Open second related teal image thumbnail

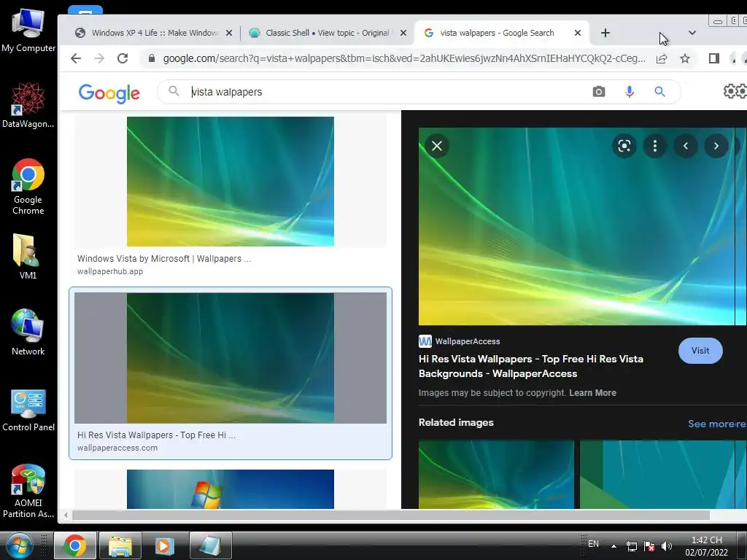tap(657, 474)
